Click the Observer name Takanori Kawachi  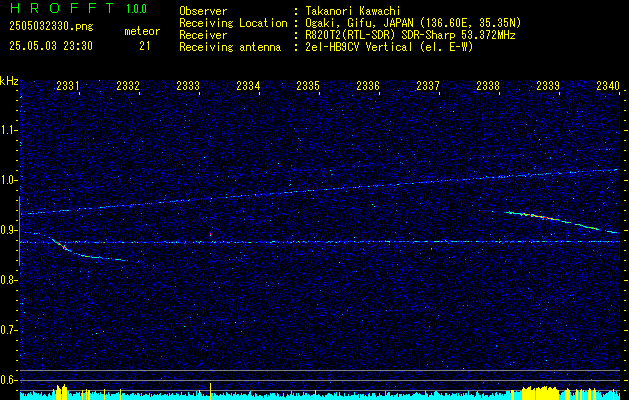tap(354, 11)
